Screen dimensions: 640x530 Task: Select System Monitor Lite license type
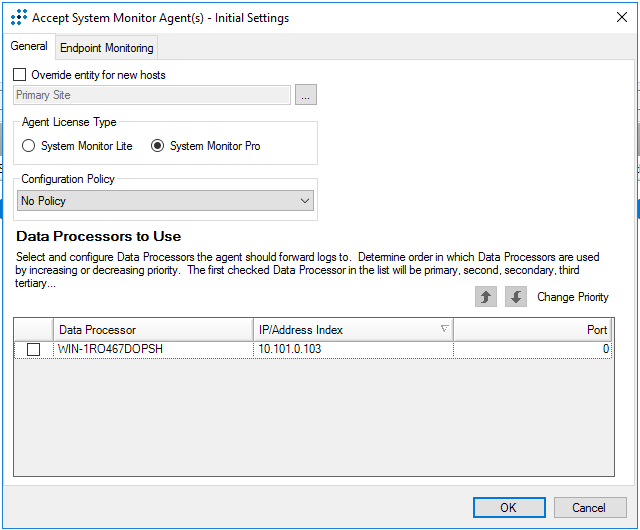29,146
